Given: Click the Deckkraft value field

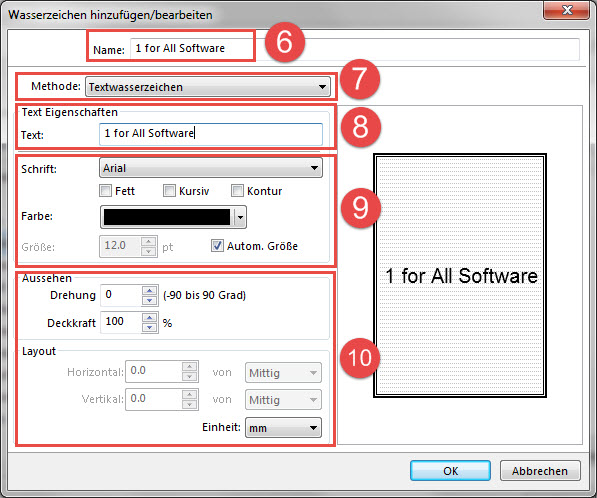Looking at the screenshot, I should click(121, 322).
